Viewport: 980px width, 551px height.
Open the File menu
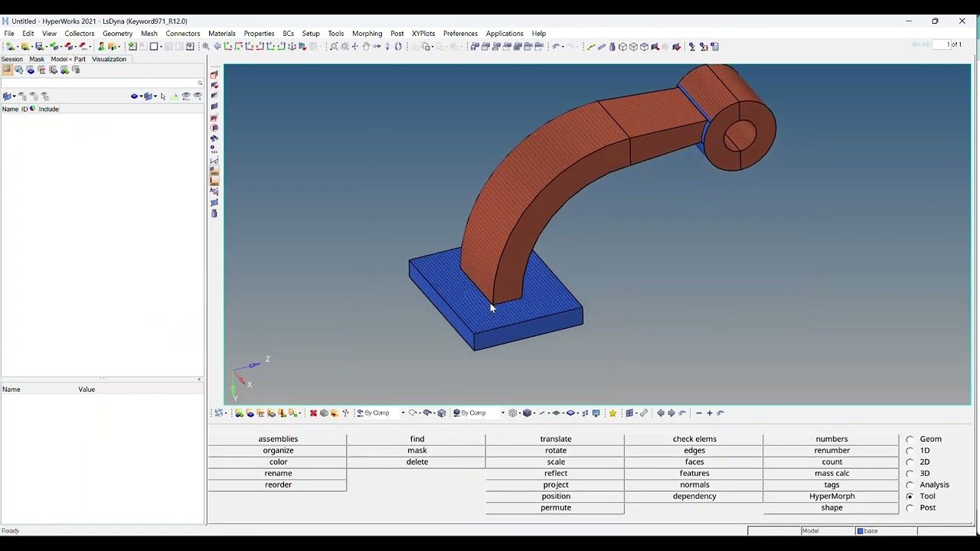9,34
